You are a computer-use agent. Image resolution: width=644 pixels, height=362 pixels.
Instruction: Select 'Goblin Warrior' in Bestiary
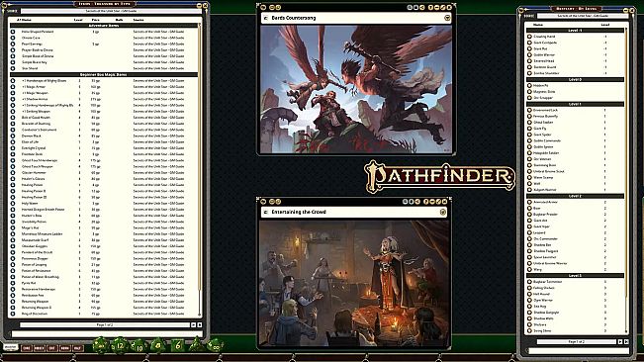click(x=575, y=55)
